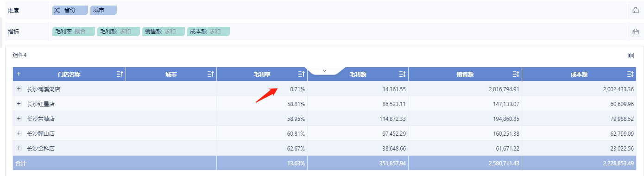Viewport: 644px width, 176px height.
Task: Expand the 长沙金科店 row
Action: click(19, 148)
